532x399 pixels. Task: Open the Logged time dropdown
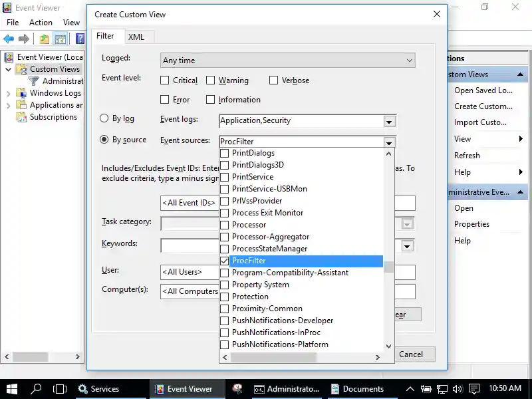tap(408, 59)
